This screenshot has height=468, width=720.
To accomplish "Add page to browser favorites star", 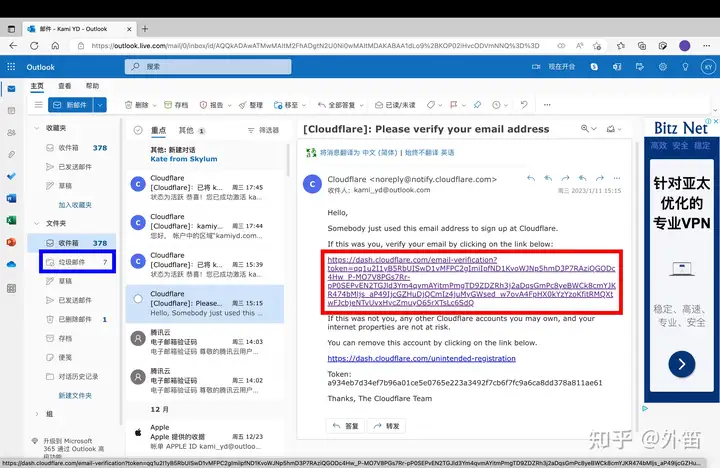I will point(597,45).
